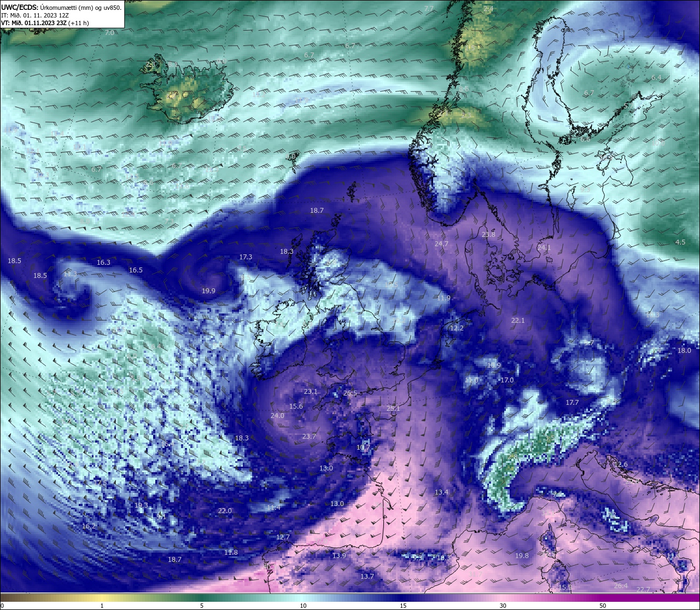The image size is (700, 610).
Task: Click the 19.9 value on the map
Action: [208, 291]
